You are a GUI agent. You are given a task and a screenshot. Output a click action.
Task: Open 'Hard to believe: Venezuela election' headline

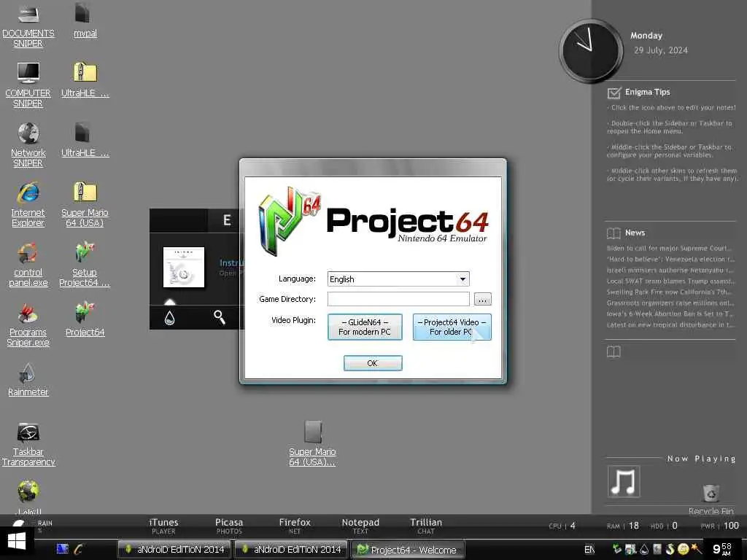coord(670,259)
